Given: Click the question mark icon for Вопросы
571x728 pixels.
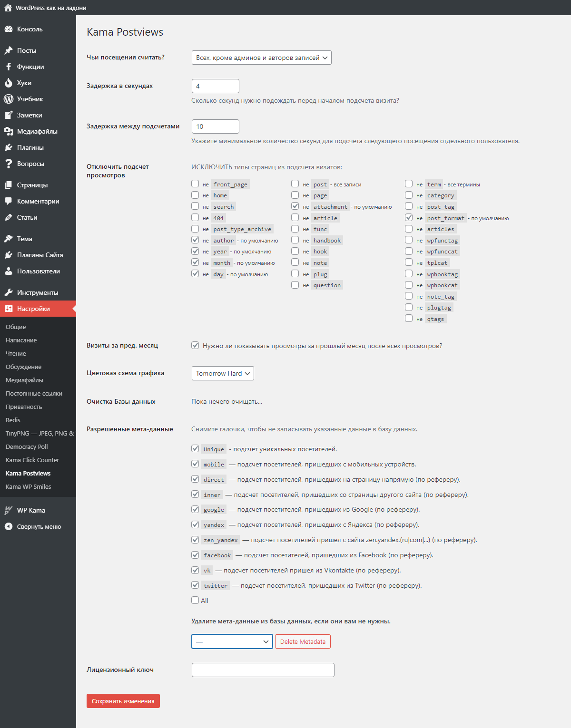Looking at the screenshot, I should (x=9, y=164).
